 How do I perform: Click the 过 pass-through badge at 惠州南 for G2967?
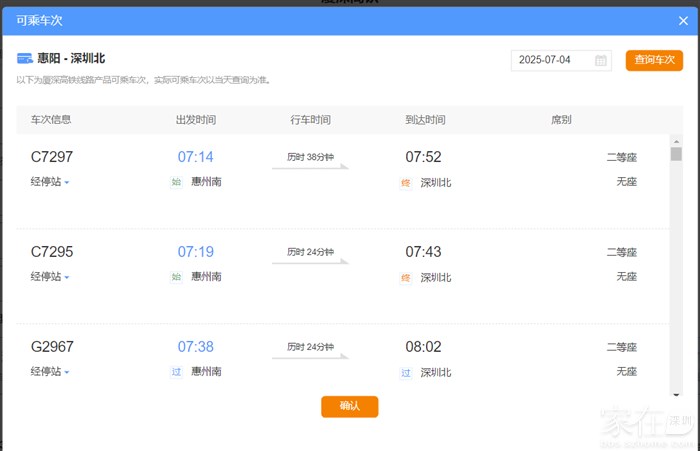click(x=176, y=372)
